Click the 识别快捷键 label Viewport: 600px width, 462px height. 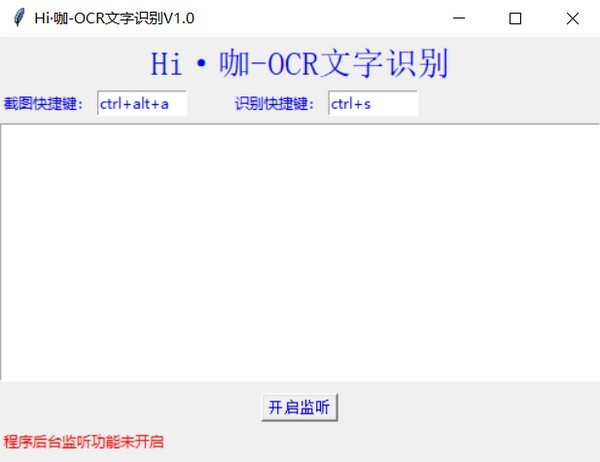pos(274,104)
